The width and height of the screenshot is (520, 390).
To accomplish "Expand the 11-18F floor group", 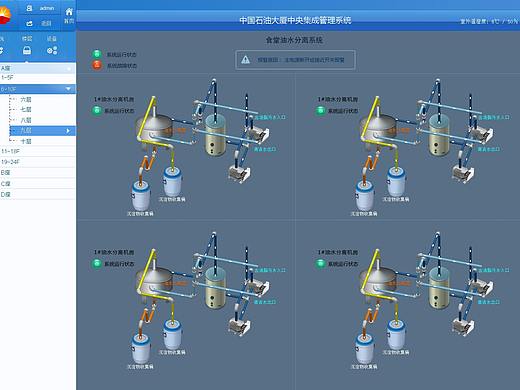I will click(38, 151).
